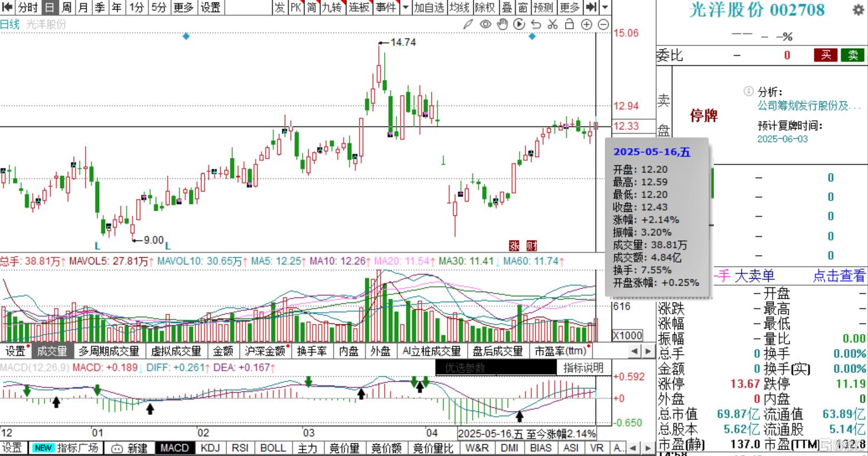Click the 发 toolbar button
The width and height of the screenshot is (868, 456).
point(280,7)
